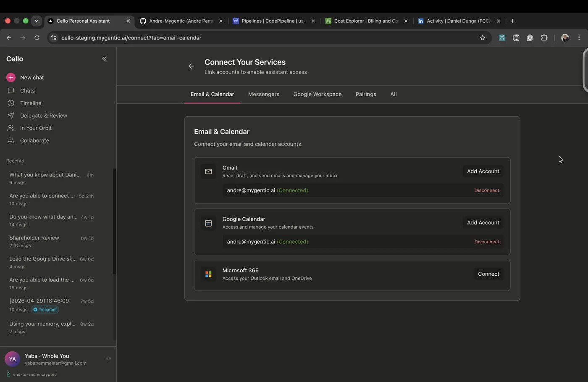588x382 pixels.
Task: Click the Microsoft 365 logo icon
Action: (x=208, y=274)
